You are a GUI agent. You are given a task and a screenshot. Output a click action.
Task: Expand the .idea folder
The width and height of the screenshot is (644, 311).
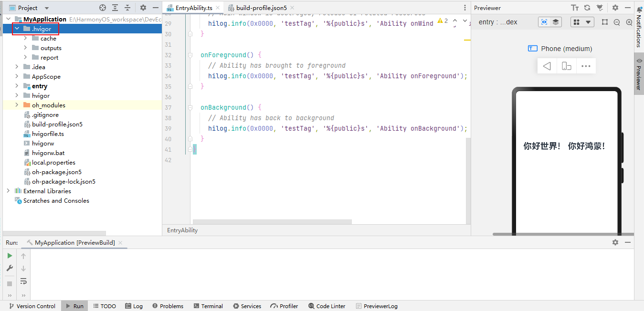[x=17, y=67]
